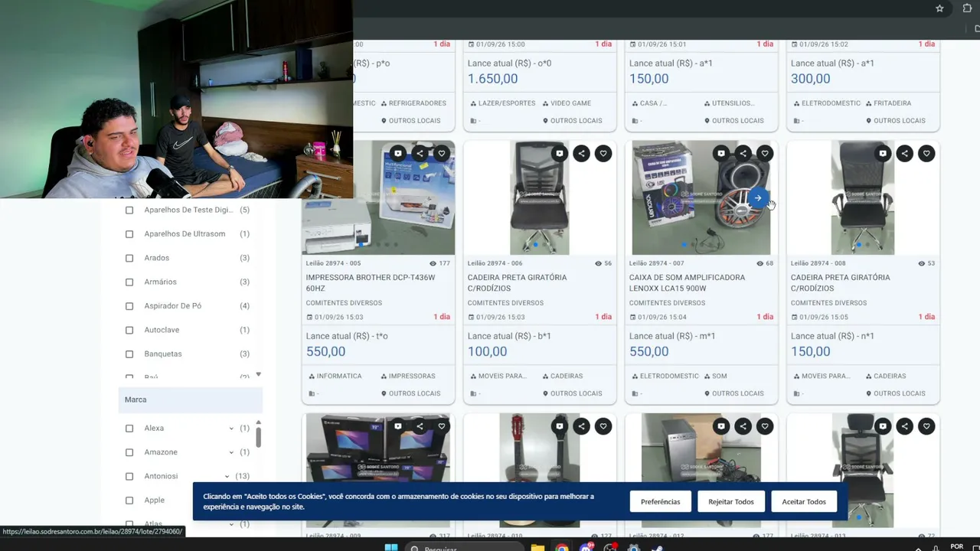The width and height of the screenshot is (980, 551).
Task: Open video icon on lot 006 chair card
Action: pyautogui.click(x=560, y=154)
